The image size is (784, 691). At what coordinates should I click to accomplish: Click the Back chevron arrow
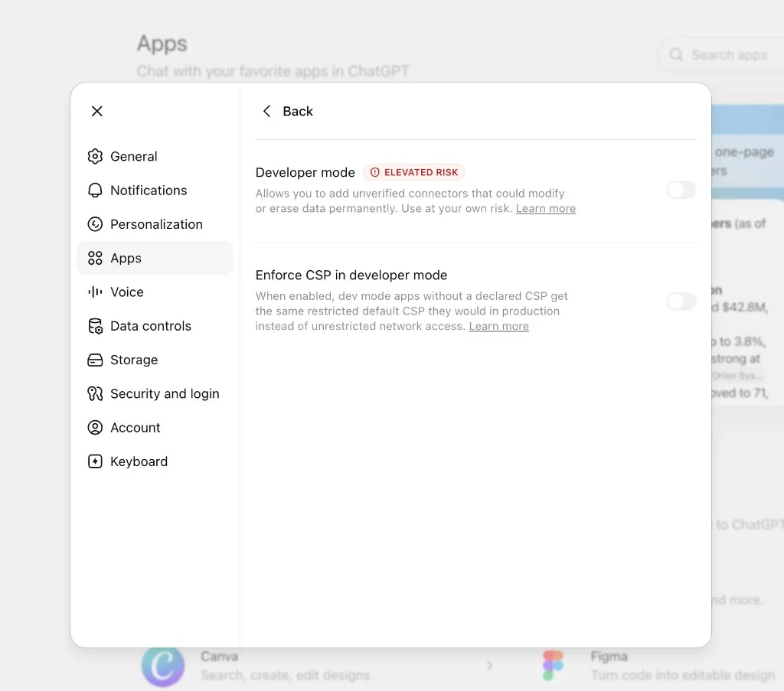(x=267, y=111)
